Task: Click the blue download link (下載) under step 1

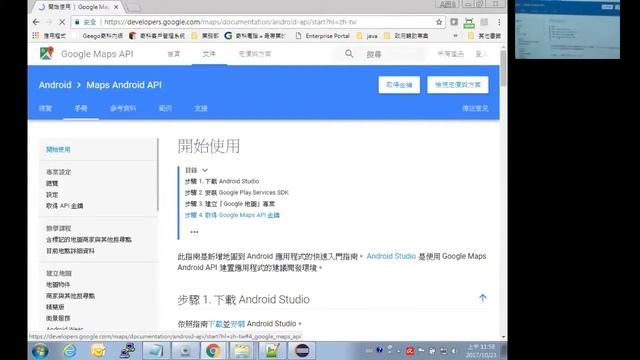Action: tap(215, 324)
